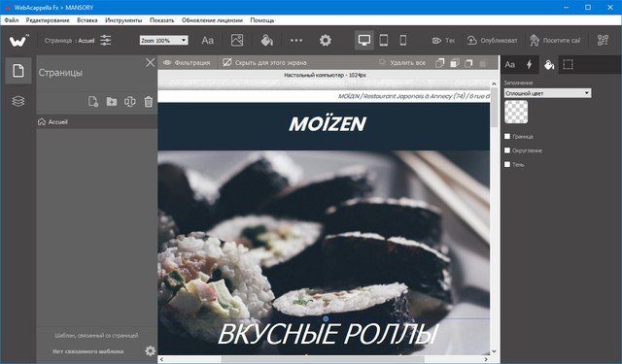
Task: Click the Фильтрация button
Action: click(187, 62)
